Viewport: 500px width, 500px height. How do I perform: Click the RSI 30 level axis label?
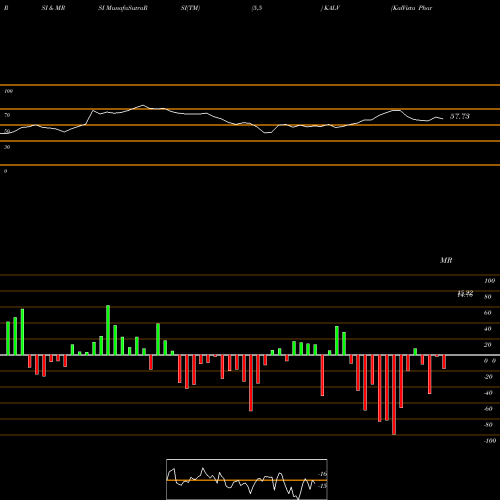click(x=7, y=147)
